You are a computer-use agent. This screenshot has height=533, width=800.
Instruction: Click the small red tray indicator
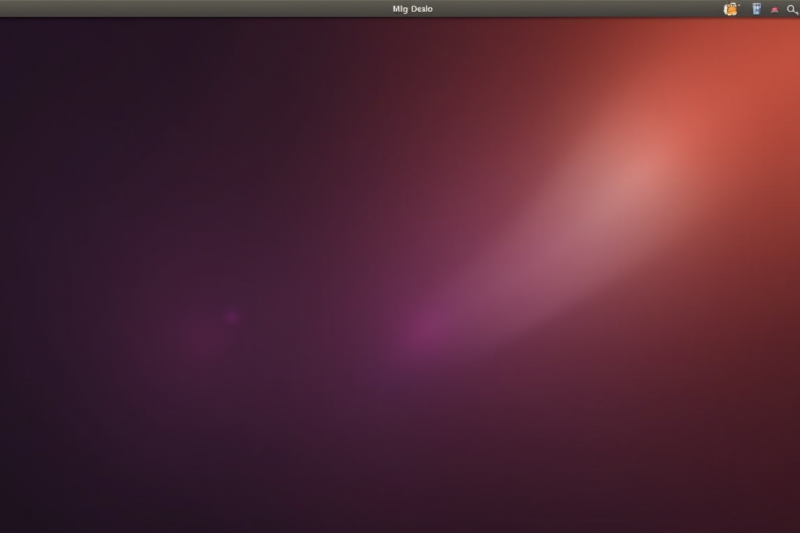tap(774, 10)
